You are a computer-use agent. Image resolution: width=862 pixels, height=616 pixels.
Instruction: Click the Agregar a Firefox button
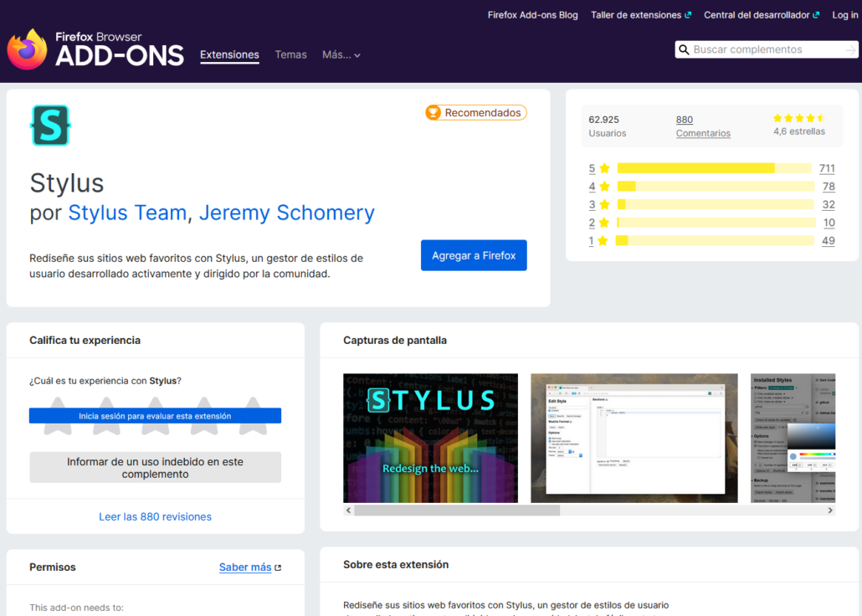474,255
